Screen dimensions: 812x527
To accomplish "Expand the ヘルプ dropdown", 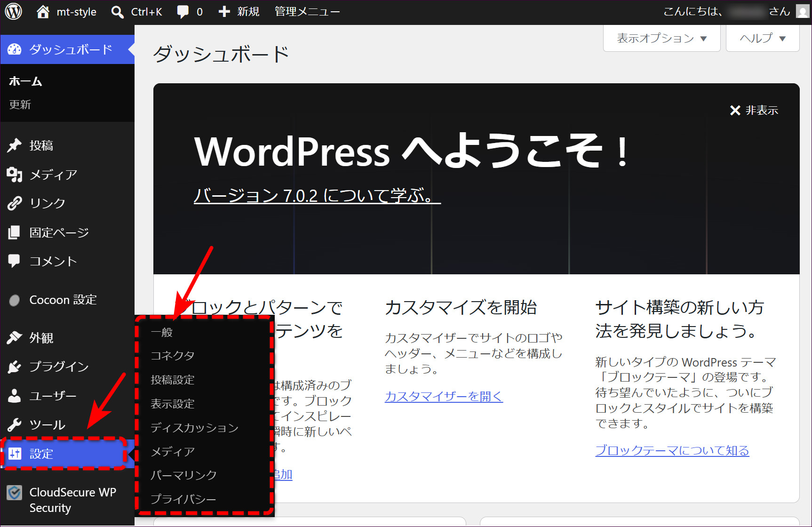I will [763, 38].
